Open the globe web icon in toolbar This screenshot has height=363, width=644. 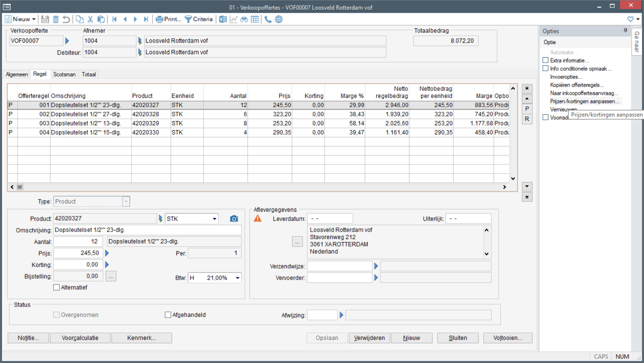click(x=279, y=19)
